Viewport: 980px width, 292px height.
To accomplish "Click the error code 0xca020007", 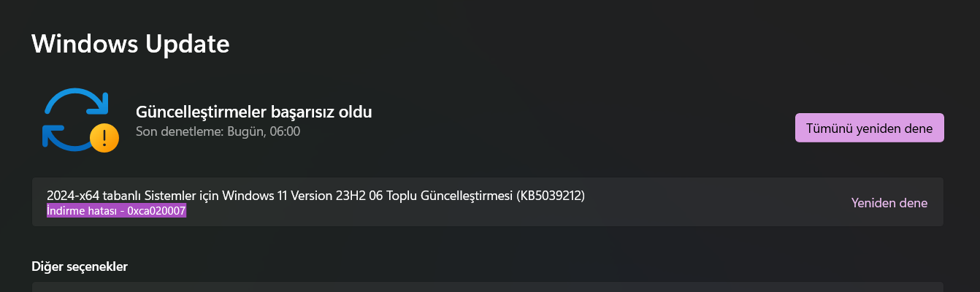I will (156, 211).
